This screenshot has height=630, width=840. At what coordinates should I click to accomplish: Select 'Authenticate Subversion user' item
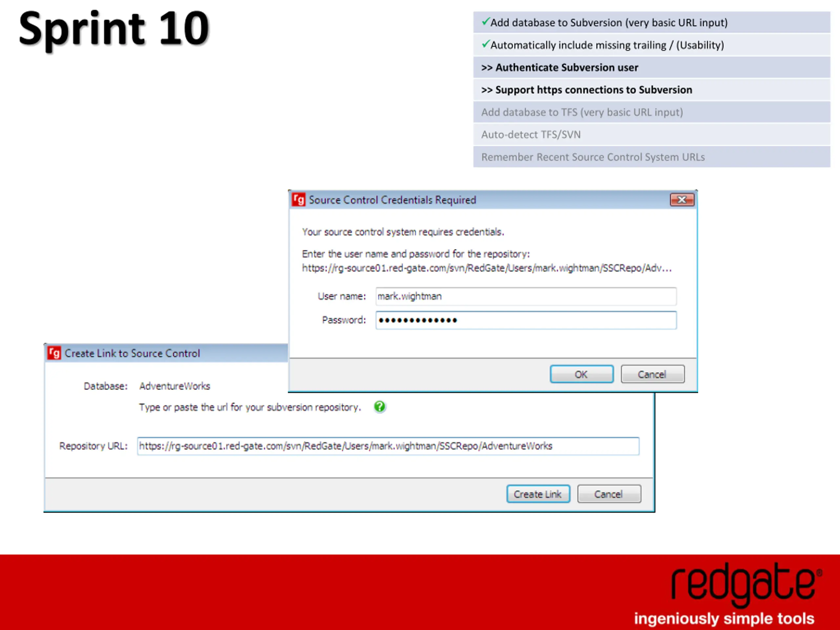pos(652,67)
